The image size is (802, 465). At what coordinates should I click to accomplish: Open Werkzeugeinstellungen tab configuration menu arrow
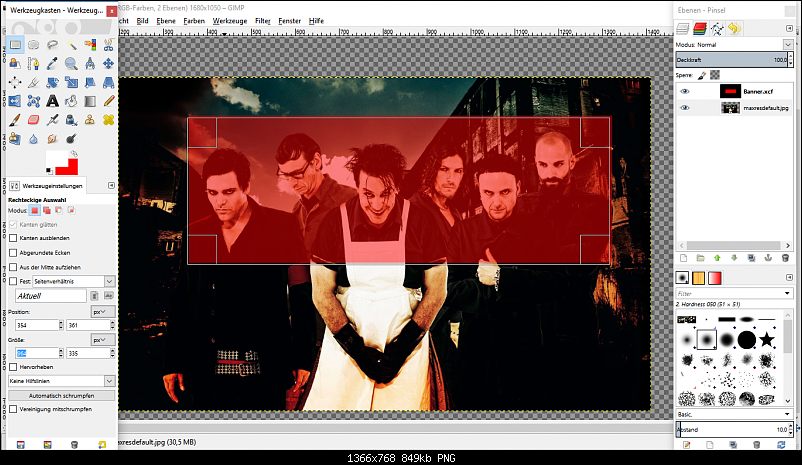111,186
